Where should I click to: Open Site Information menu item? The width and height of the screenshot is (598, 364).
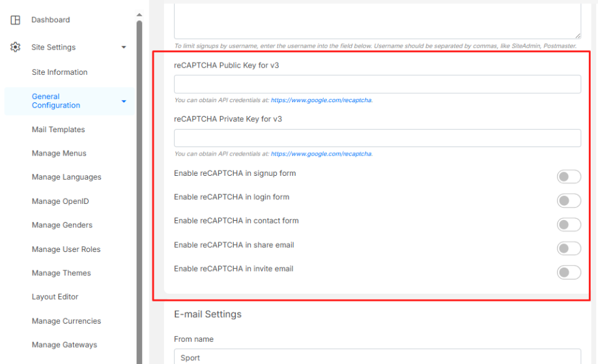tap(59, 72)
